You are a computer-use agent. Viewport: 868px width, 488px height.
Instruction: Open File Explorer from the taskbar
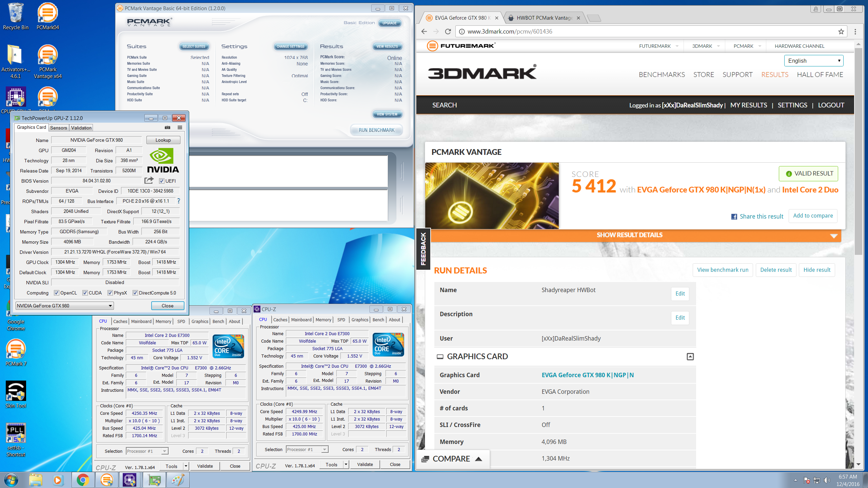click(x=36, y=480)
